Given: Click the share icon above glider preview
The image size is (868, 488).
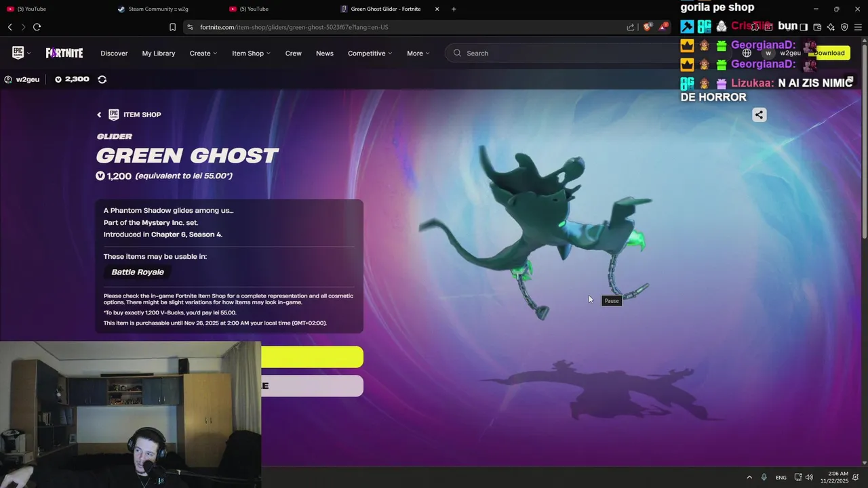Looking at the screenshot, I should pyautogui.click(x=759, y=115).
